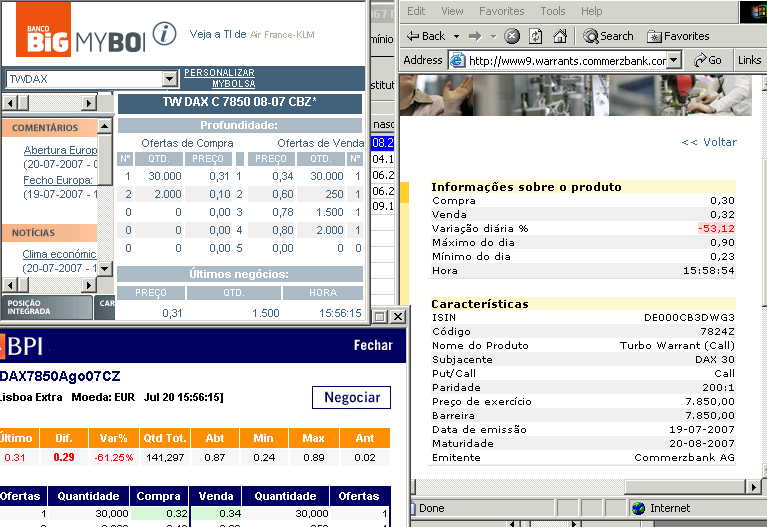Click the Negociar button in BPI window
Screen dimensions: 767x527
pos(351,397)
